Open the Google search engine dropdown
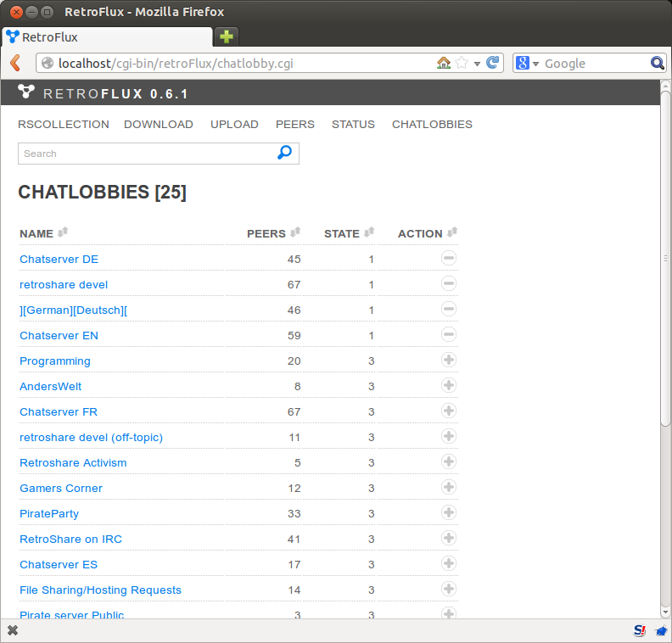Image resolution: width=672 pixels, height=643 pixels. tap(527, 64)
